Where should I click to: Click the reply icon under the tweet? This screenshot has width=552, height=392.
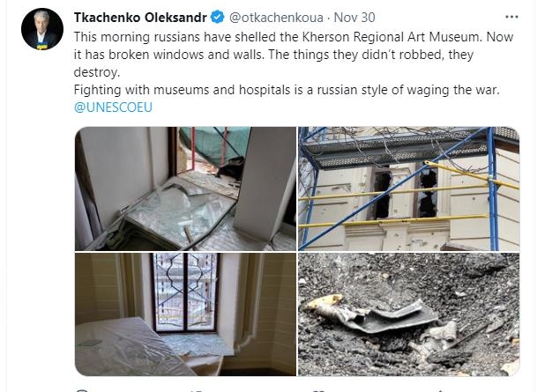coord(82,390)
